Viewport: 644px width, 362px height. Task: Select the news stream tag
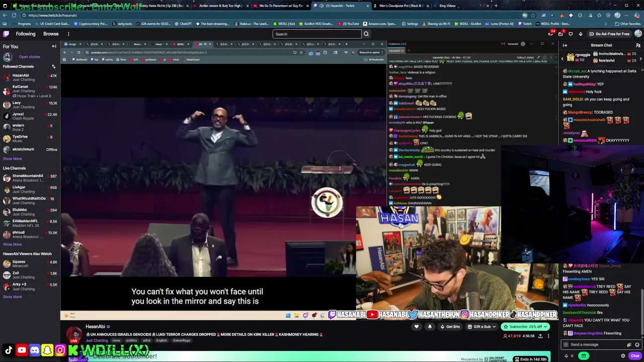point(116,340)
